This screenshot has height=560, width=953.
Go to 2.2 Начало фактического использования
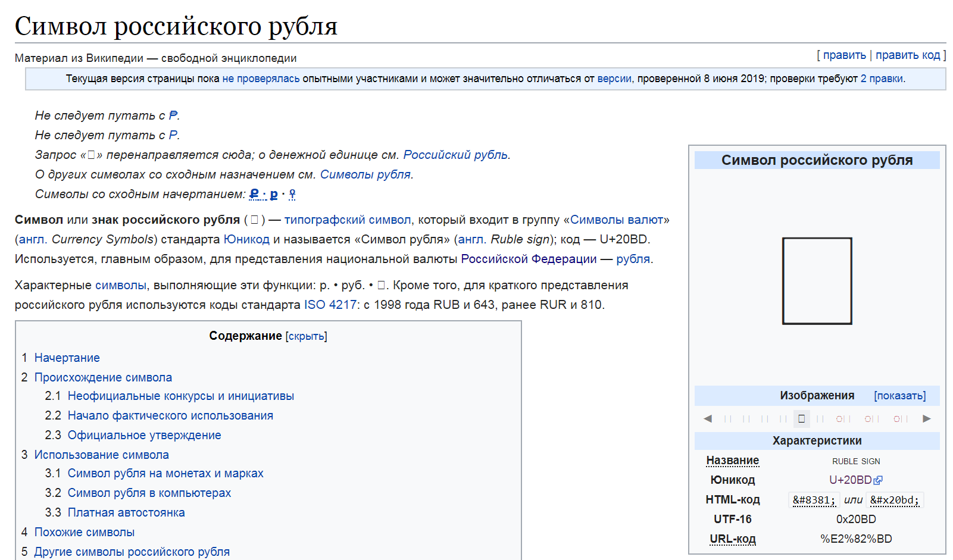pos(170,415)
